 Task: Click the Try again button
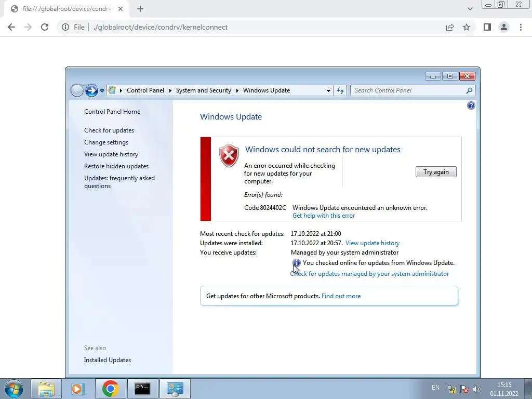point(436,171)
